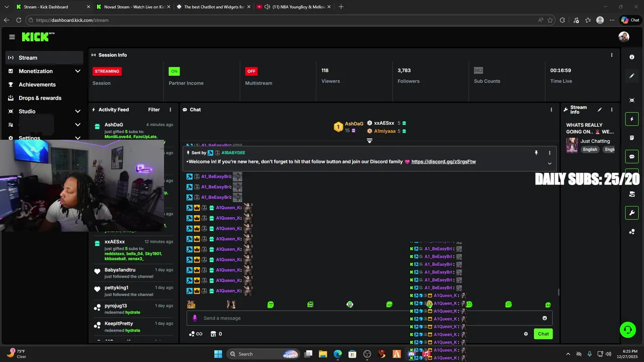Open Activity Feed three-dot menu
This screenshot has width=644, height=362.
(170, 110)
